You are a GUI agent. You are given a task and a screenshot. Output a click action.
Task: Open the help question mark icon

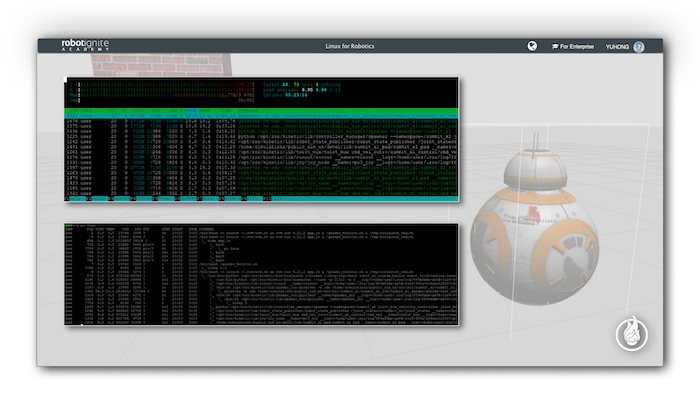point(639,46)
